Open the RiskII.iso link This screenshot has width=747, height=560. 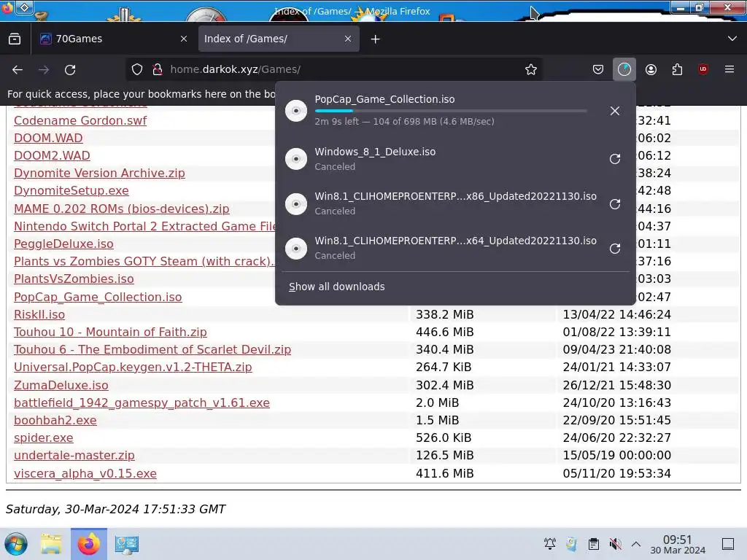coord(39,315)
